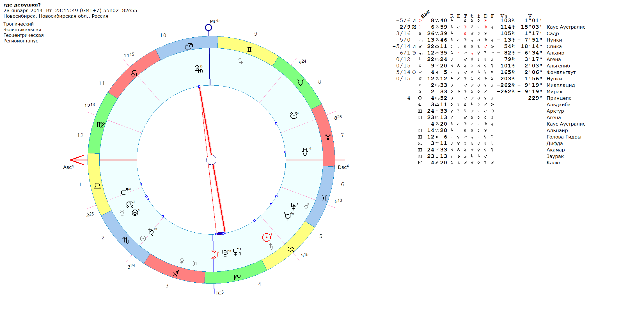This screenshot has width=644, height=320.
Task: Click the 'V%' column header in table
Action: point(504,16)
